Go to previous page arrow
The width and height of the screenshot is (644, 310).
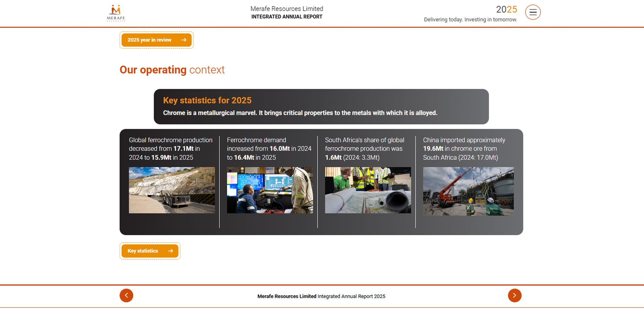click(126, 295)
